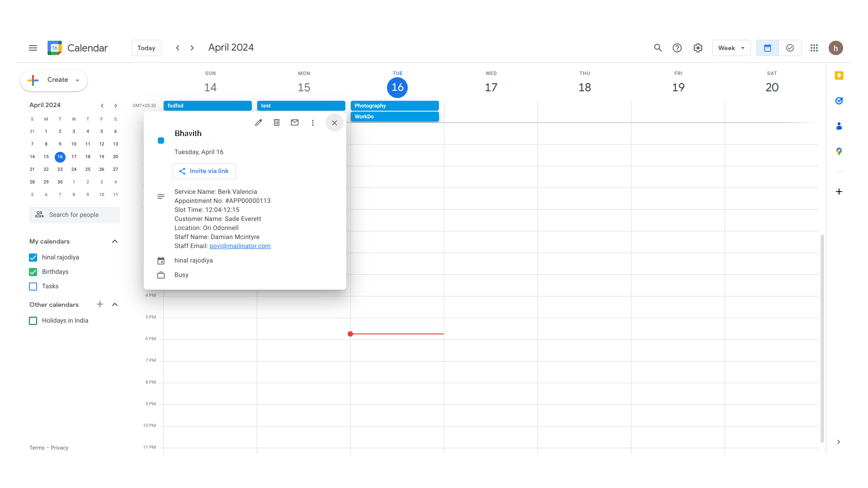The image size is (868, 488).
Task: Click the Invite via link button
Action: tap(204, 171)
